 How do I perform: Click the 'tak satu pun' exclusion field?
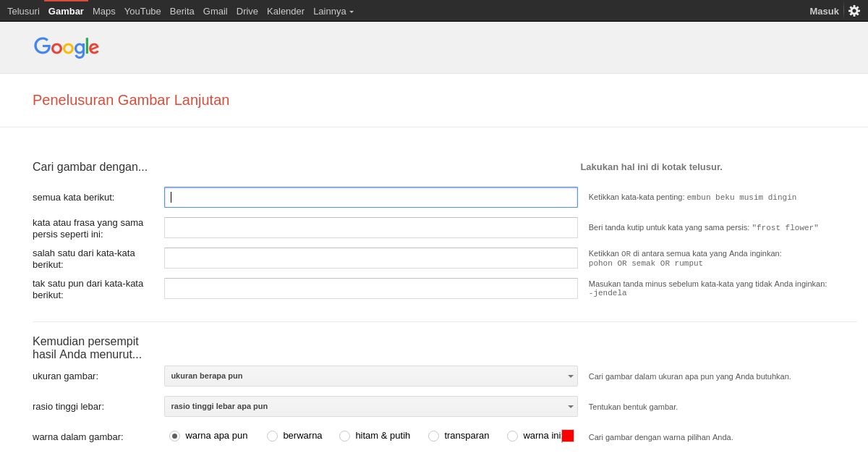coord(370,289)
